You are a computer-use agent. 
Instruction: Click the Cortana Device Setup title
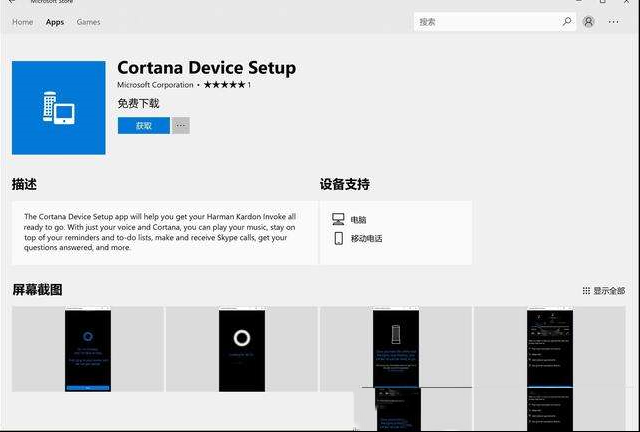coord(207,68)
